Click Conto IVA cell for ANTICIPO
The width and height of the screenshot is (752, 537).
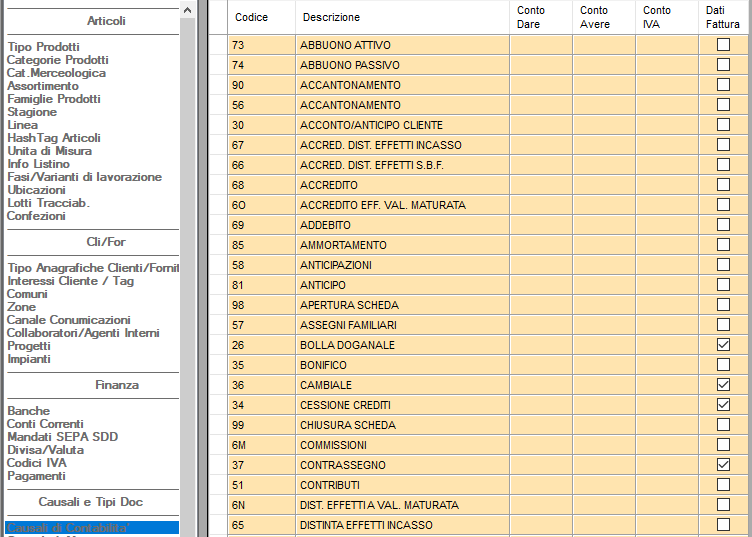point(666,285)
